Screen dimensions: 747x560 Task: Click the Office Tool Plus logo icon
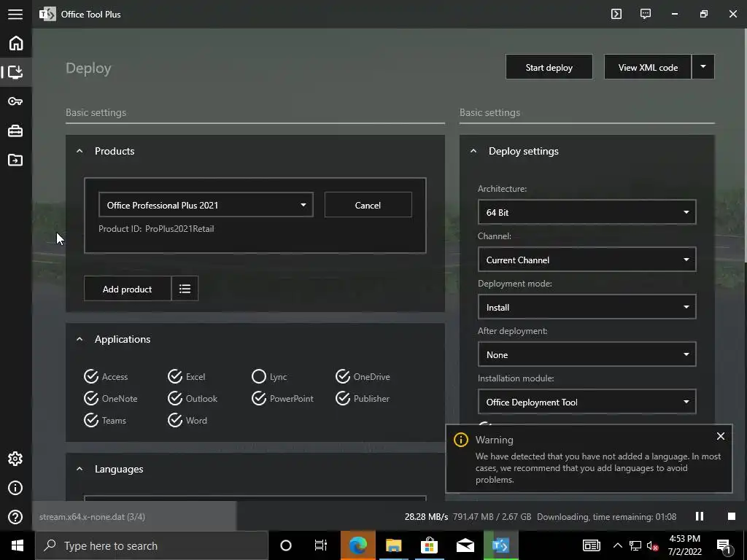(x=47, y=14)
